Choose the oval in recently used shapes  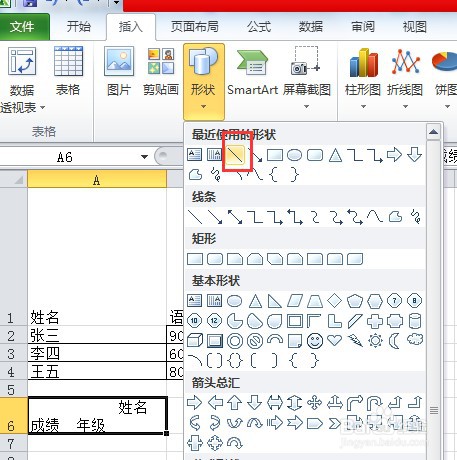(295, 155)
